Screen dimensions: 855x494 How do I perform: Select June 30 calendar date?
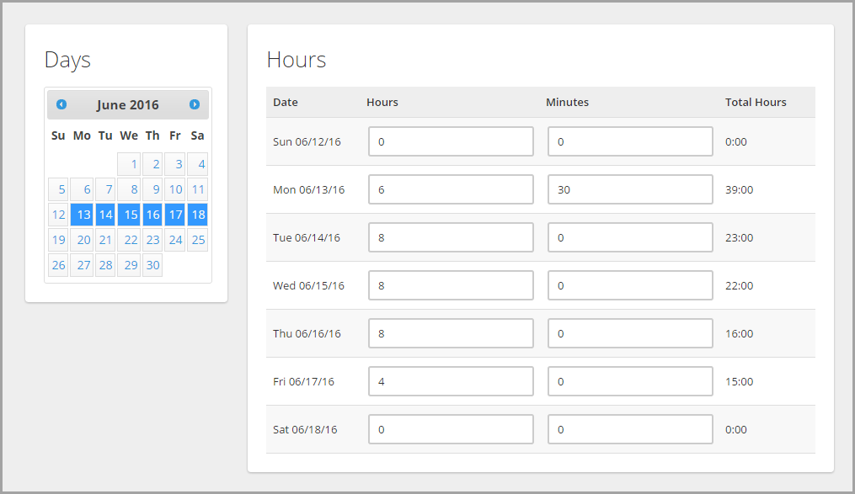152,265
